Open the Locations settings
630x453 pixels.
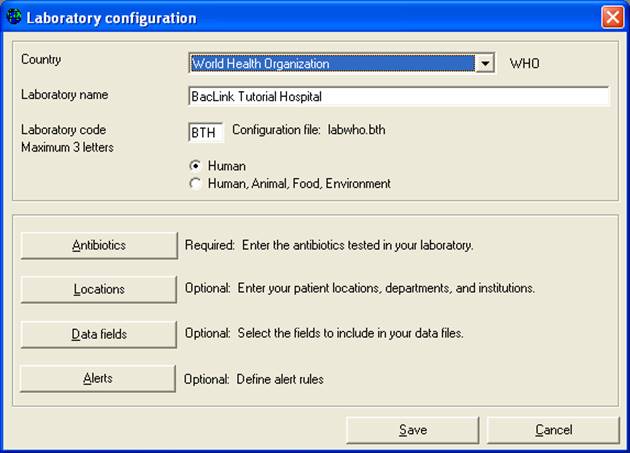coord(99,289)
